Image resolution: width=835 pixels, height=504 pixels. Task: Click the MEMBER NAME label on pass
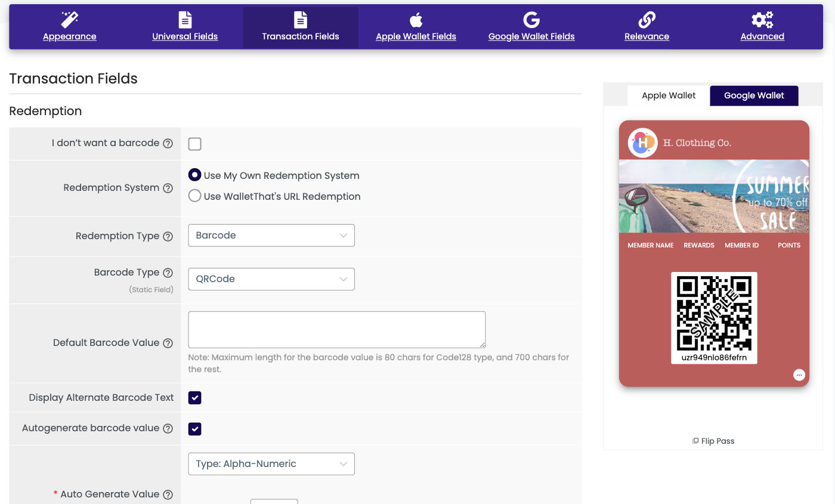651,245
